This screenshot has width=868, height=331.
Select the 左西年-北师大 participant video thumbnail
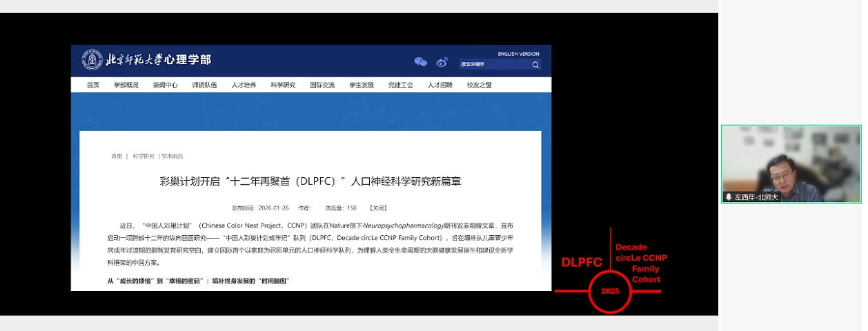791,164
